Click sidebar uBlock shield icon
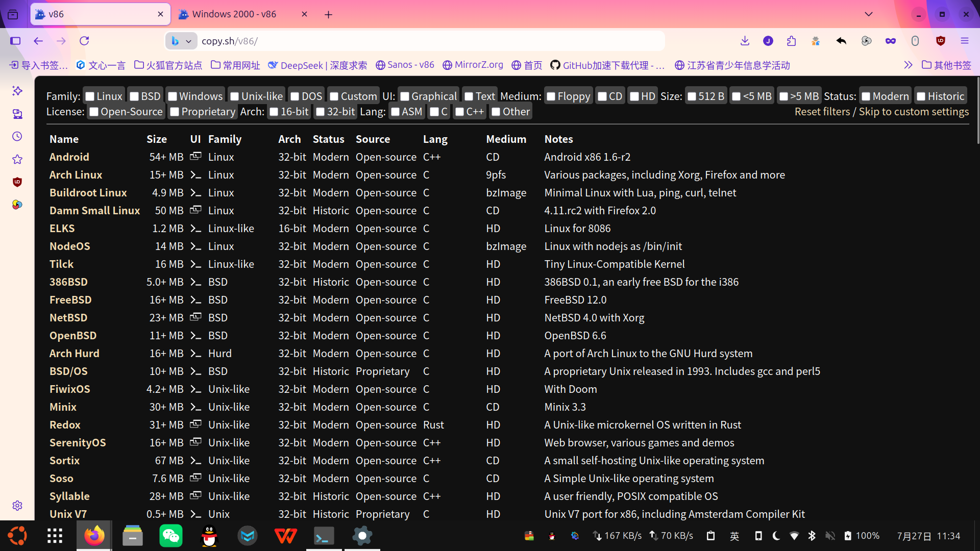 (17, 182)
